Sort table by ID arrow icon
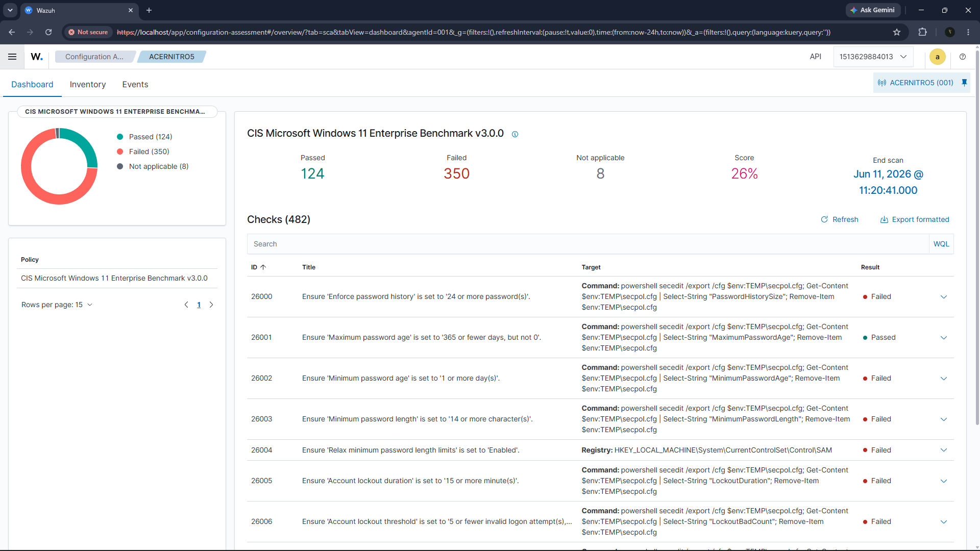Image resolution: width=980 pixels, height=551 pixels. point(263,267)
